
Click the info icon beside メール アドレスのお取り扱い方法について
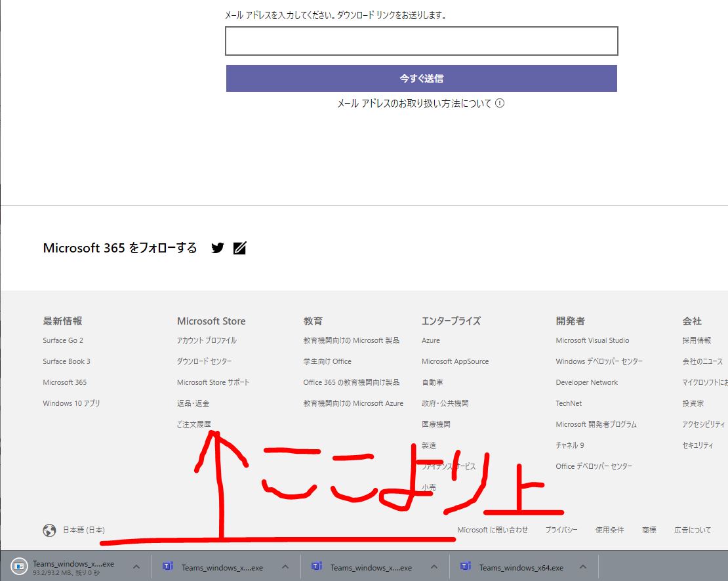500,103
